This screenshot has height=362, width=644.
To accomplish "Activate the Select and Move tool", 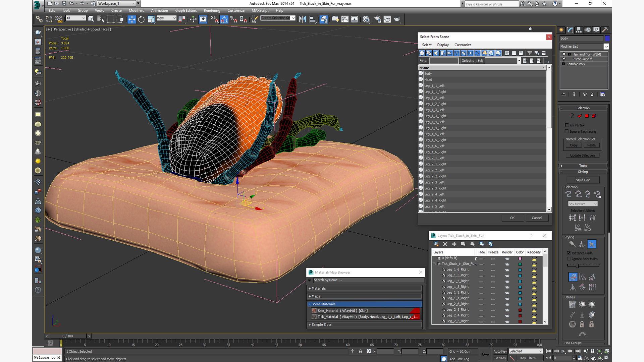I will [131, 19].
